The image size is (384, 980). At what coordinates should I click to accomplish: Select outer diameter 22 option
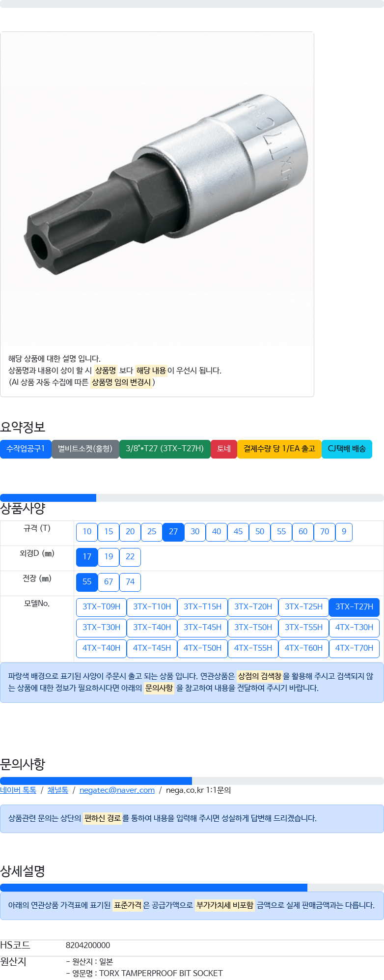130,557
